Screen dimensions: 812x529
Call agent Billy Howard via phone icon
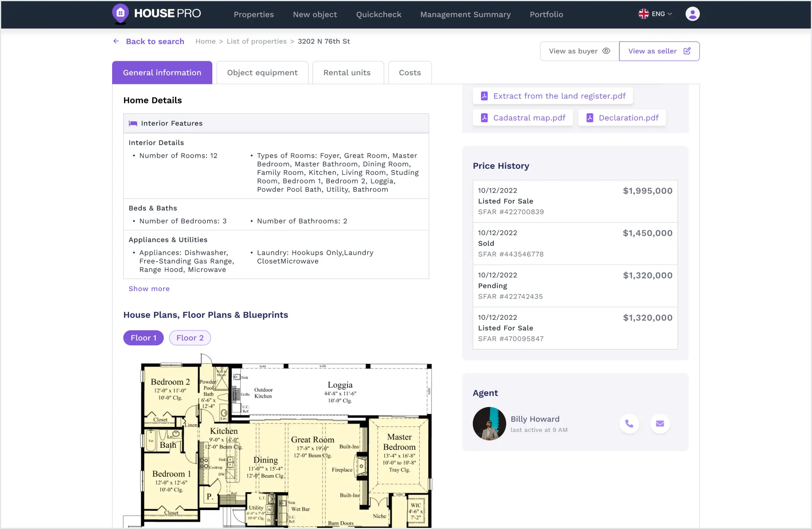(x=629, y=423)
